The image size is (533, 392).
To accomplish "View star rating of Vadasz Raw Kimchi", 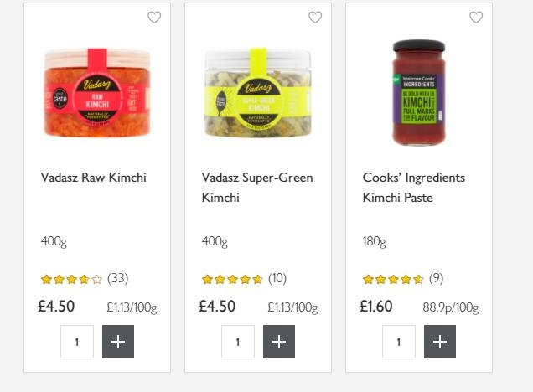I will tap(71, 279).
